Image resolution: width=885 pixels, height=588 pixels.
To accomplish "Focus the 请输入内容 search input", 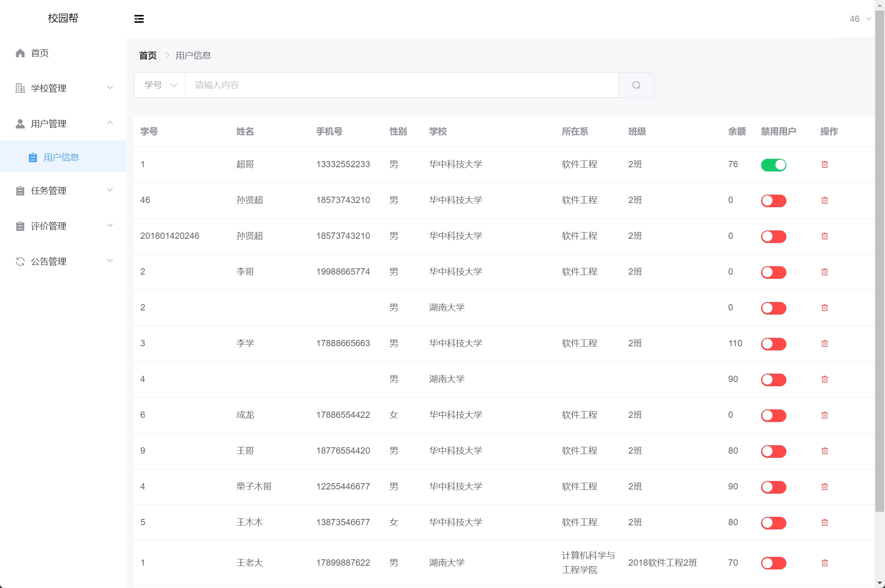I will pos(402,85).
